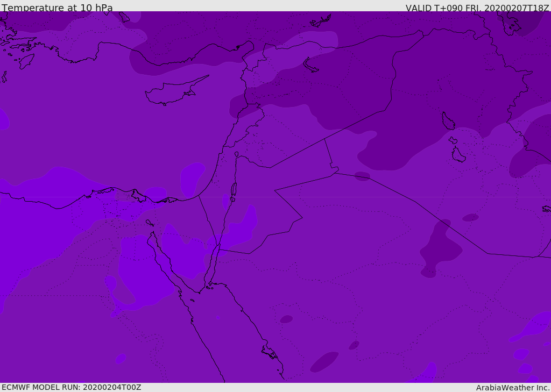Click the Rhodes island outline
This screenshot has width=551, height=392.
(26, 61)
